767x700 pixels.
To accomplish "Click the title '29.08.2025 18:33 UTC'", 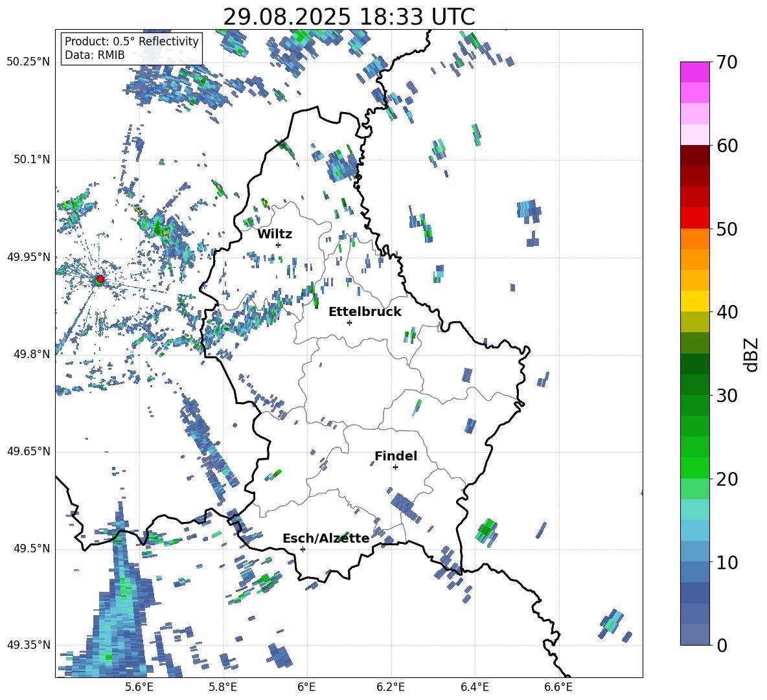I will pyautogui.click(x=349, y=17).
